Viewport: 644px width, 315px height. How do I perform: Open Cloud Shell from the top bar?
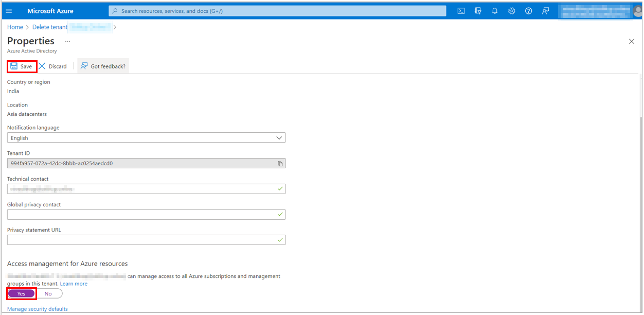click(x=461, y=11)
